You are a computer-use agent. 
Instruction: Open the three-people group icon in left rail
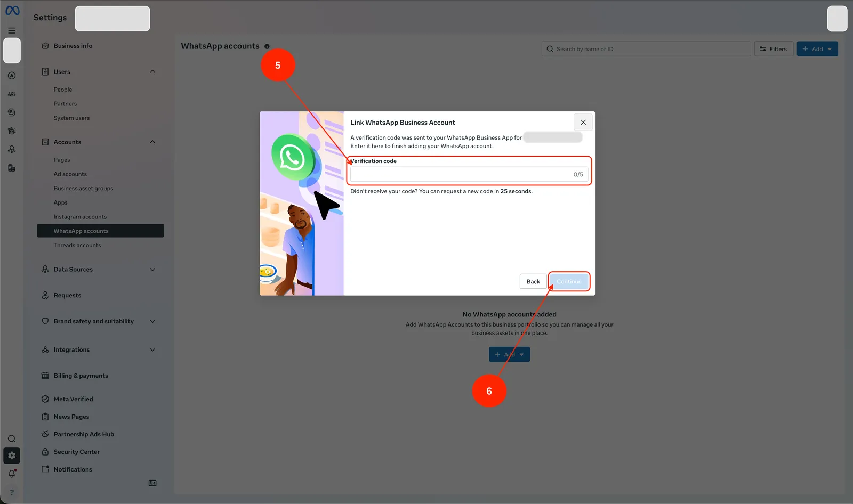point(12,94)
